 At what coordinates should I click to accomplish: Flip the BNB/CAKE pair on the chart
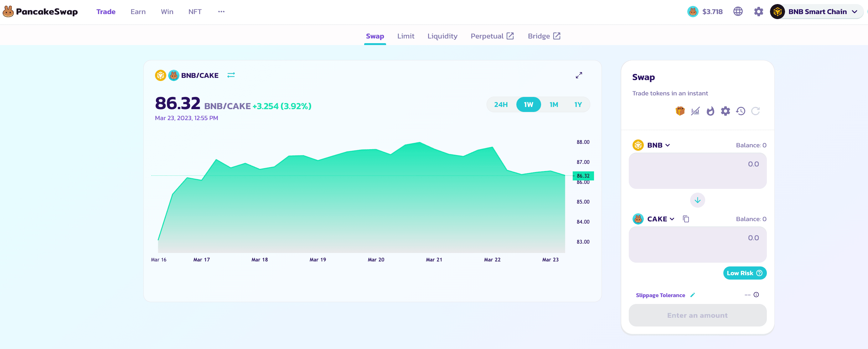231,75
